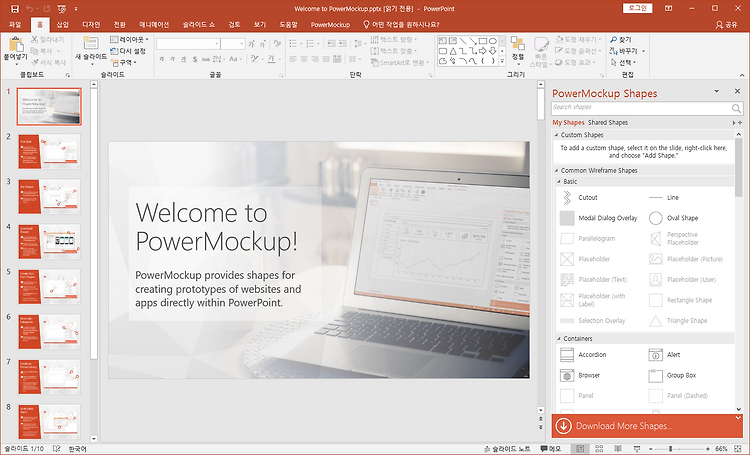Collapse the Basic shapes group
This screenshot has width=750, height=455.
point(559,182)
